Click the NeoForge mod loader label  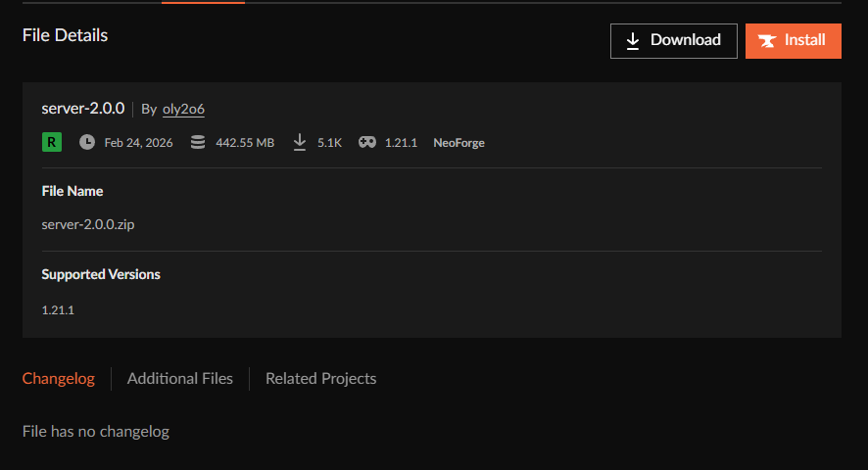[x=458, y=143]
